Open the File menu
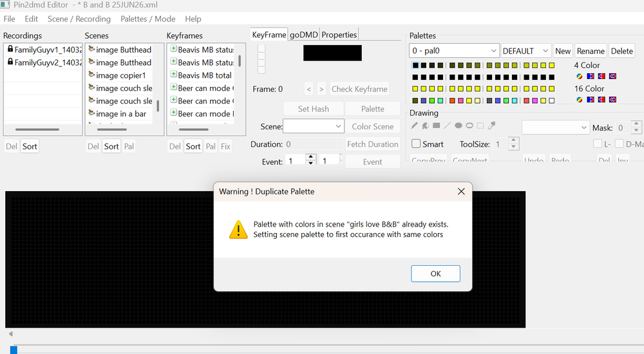 [9, 19]
